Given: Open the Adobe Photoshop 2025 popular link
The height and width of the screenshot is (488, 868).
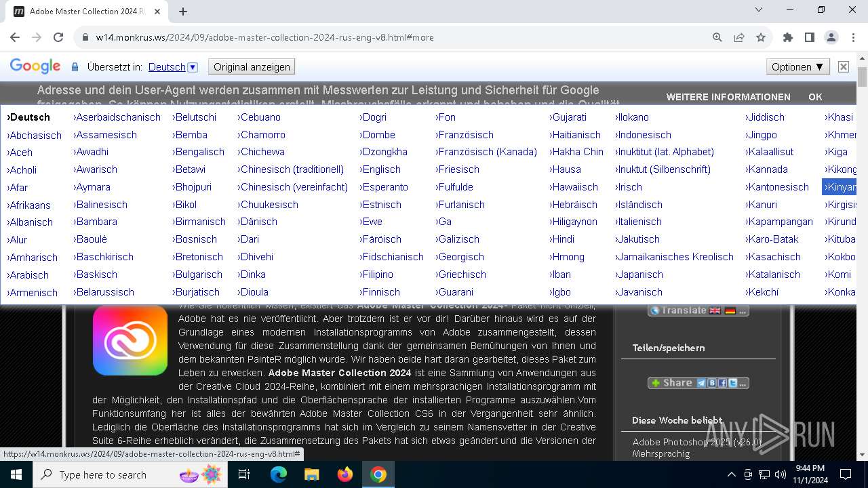Looking at the screenshot, I should 697,448.
